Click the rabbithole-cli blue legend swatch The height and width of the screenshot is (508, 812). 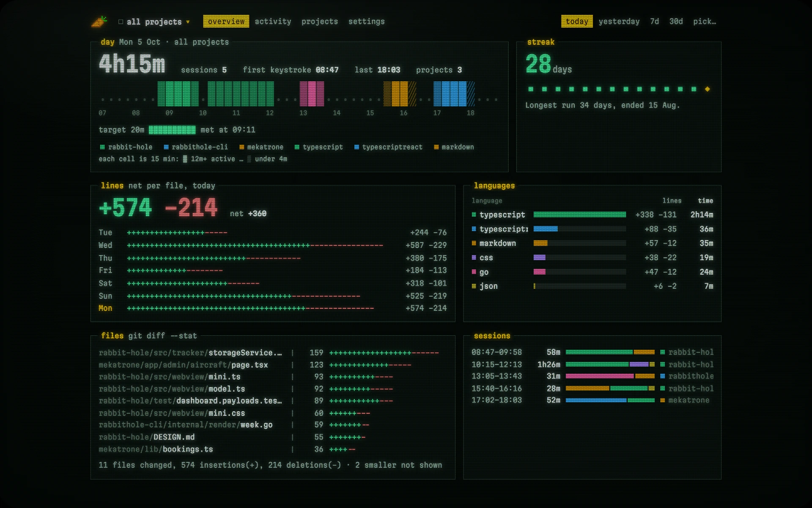click(x=166, y=147)
